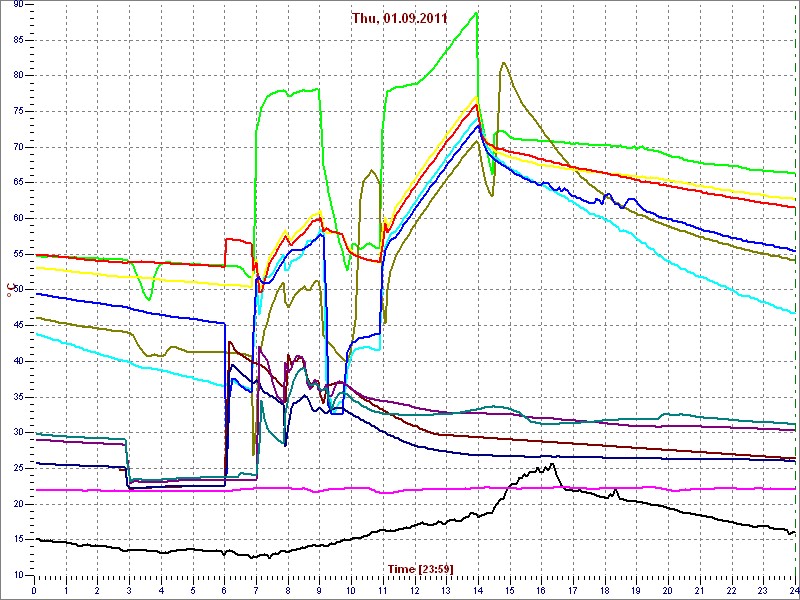The width and height of the screenshot is (800, 600).
Task: Click hour 3 label on time axis
Action: [129, 589]
